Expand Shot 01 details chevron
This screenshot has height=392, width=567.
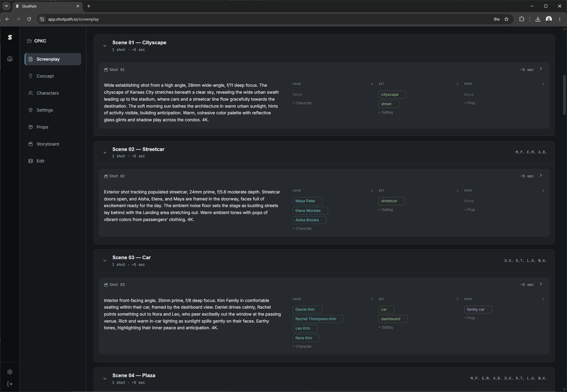point(541,69)
